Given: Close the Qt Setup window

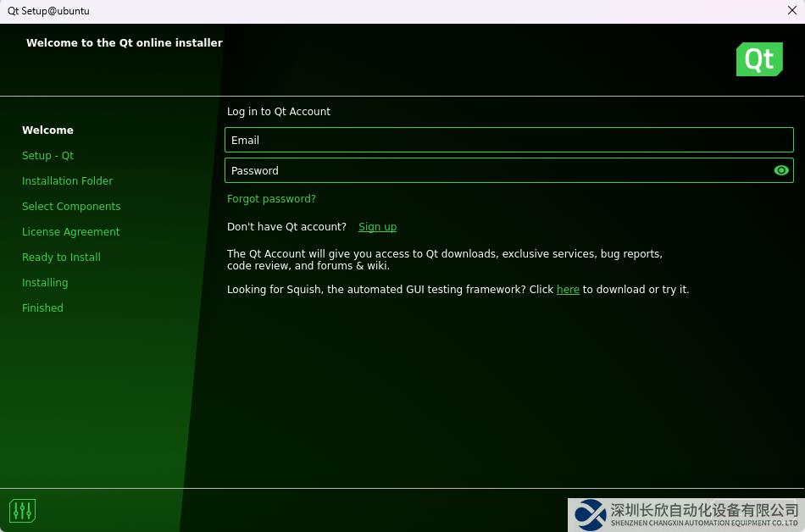Looking at the screenshot, I should tap(791, 10).
